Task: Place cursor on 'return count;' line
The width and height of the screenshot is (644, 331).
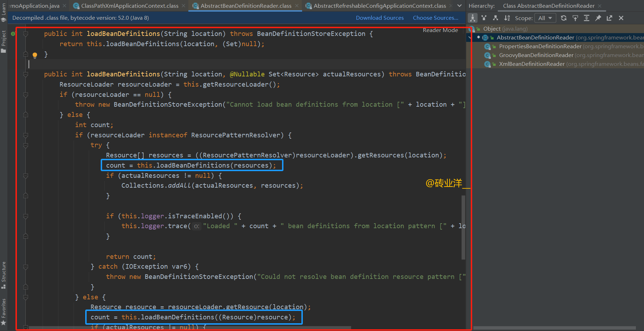Action: [x=131, y=257]
